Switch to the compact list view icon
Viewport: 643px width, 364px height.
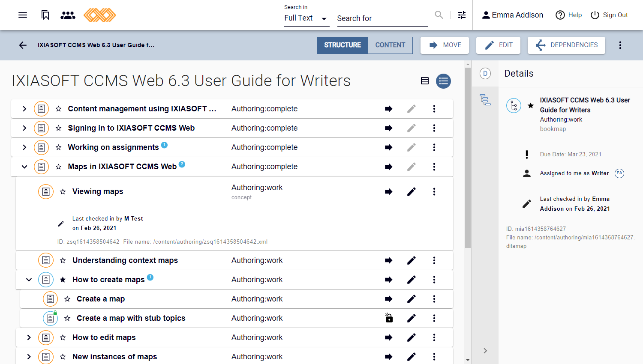point(425,81)
